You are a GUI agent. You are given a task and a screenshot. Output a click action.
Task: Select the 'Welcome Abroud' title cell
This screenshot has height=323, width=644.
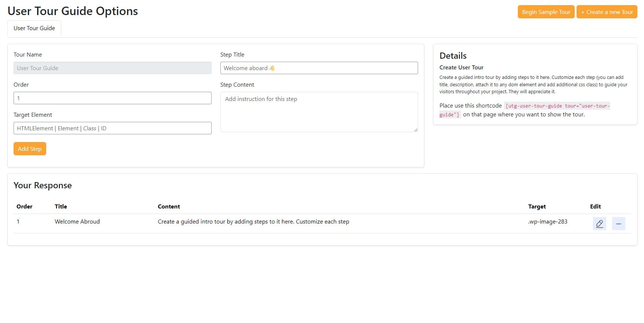coord(77,222)
